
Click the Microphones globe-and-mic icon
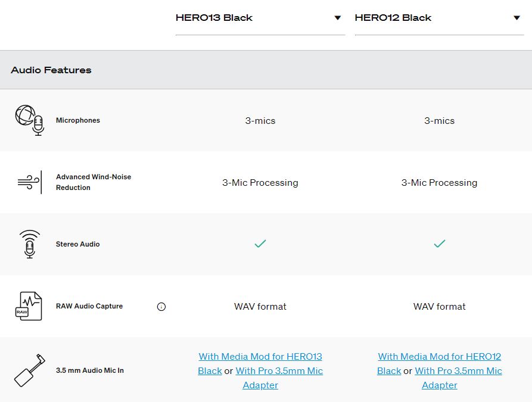pos(30,120)
